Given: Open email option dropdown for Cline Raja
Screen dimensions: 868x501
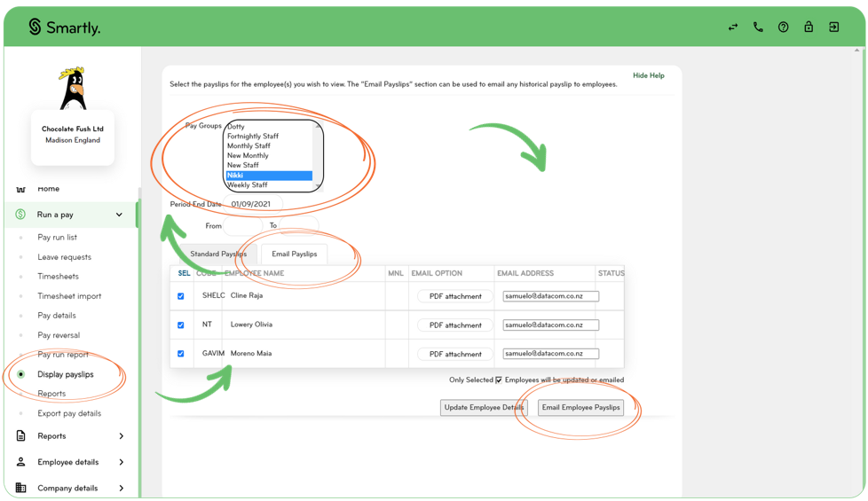Looking at the screenshot, I should 455,296.
